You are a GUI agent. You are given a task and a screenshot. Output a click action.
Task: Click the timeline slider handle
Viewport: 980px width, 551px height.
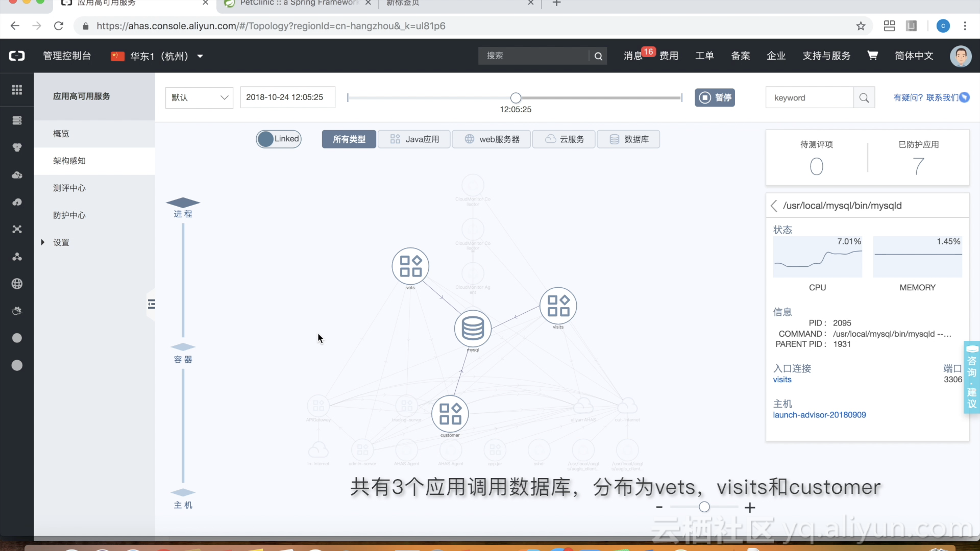pos(516,97)
